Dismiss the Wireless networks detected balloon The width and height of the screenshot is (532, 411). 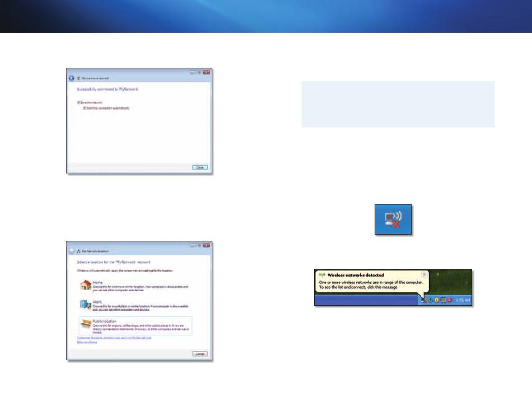click(424, 274)
